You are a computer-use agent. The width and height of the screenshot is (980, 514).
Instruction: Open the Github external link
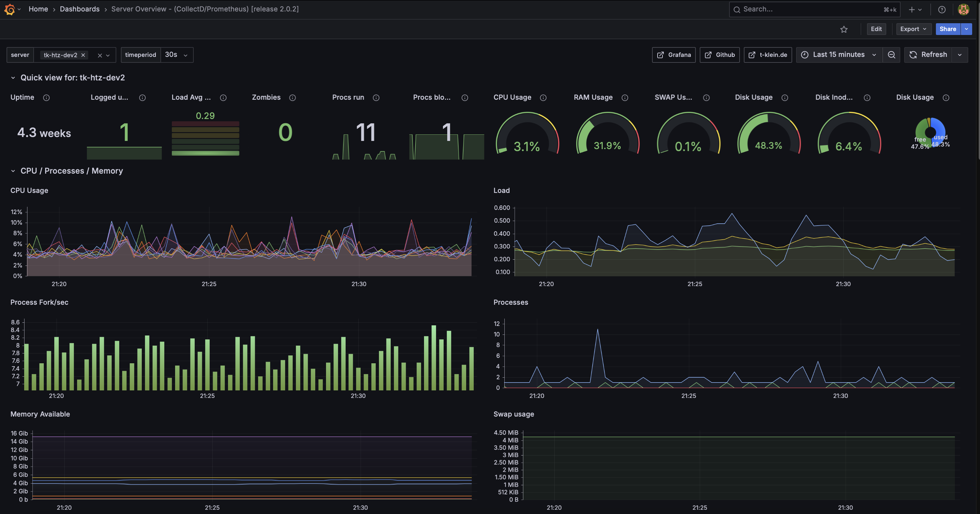(719, 55)
